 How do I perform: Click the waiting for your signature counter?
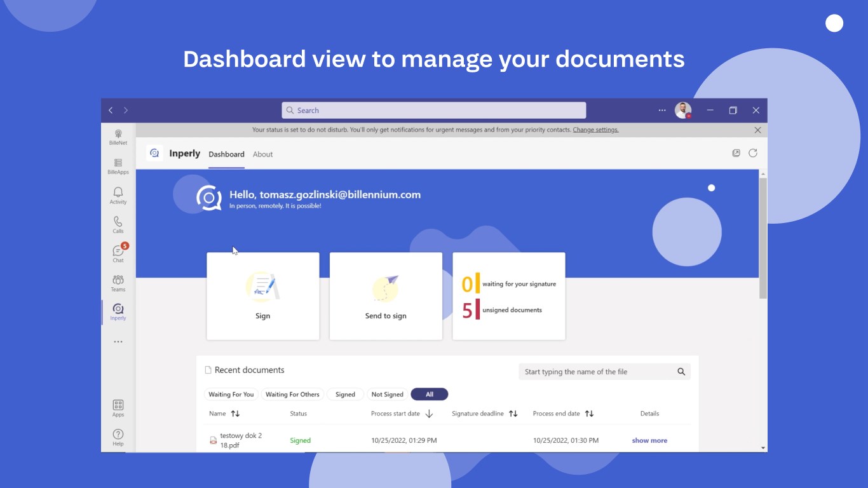pyautogui.click(x=508, y=284)
